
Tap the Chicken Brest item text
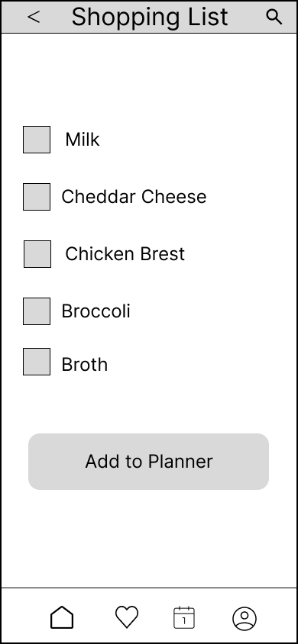click(125, 254)
